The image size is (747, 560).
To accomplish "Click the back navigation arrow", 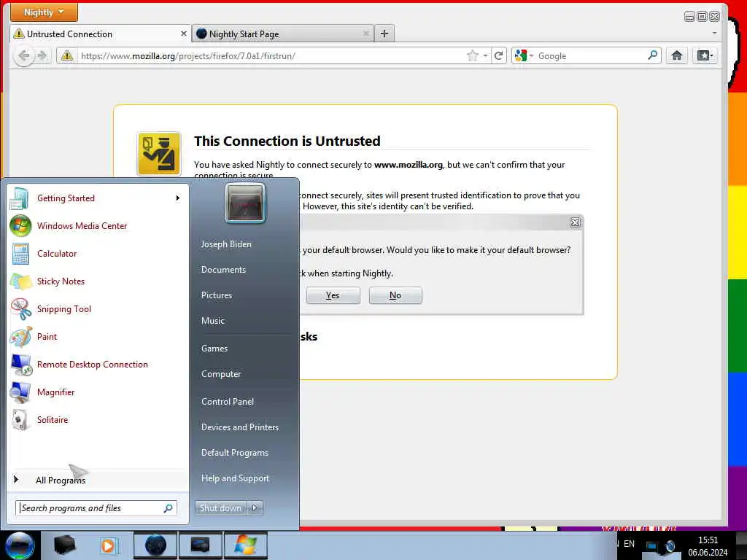I will pos(24,55).
